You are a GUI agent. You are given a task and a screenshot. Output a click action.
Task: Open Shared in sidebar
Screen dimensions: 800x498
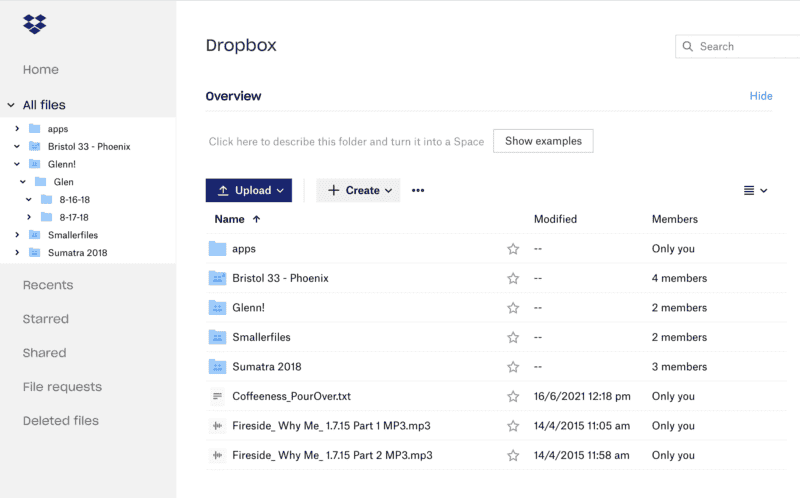(44, 353)
